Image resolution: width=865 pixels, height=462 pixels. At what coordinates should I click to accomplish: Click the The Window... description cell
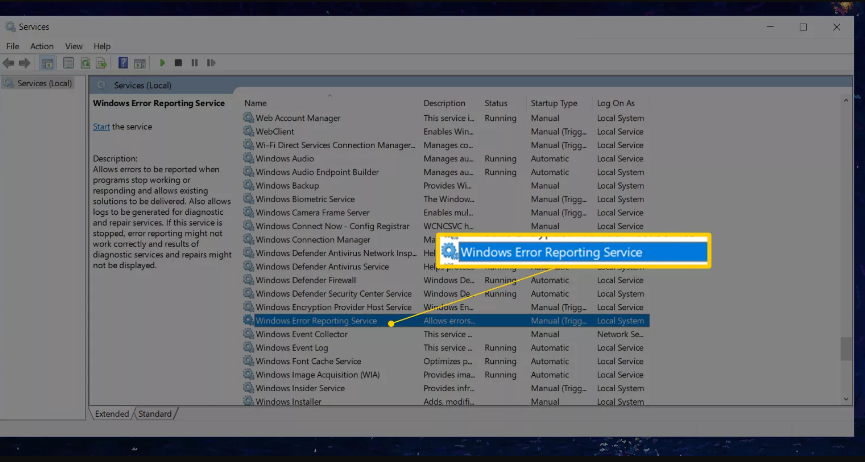[448, 199]
